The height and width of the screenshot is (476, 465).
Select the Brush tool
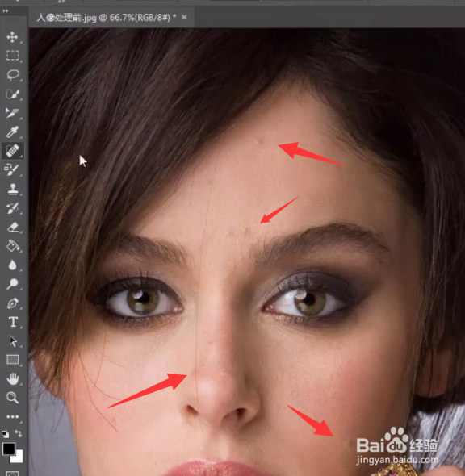pos(12,169)
